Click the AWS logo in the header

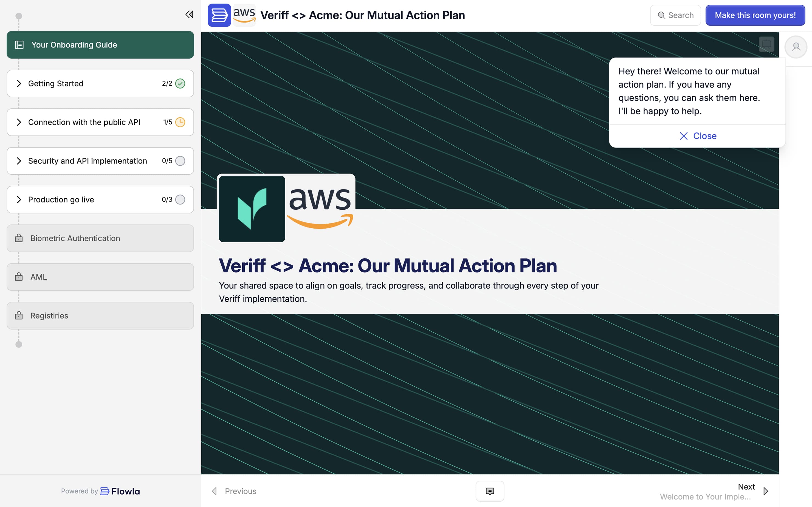(244, 15)
